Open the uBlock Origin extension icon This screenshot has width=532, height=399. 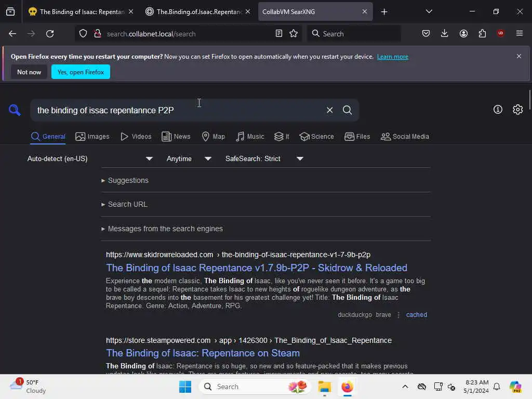click(x=500, y=33)
